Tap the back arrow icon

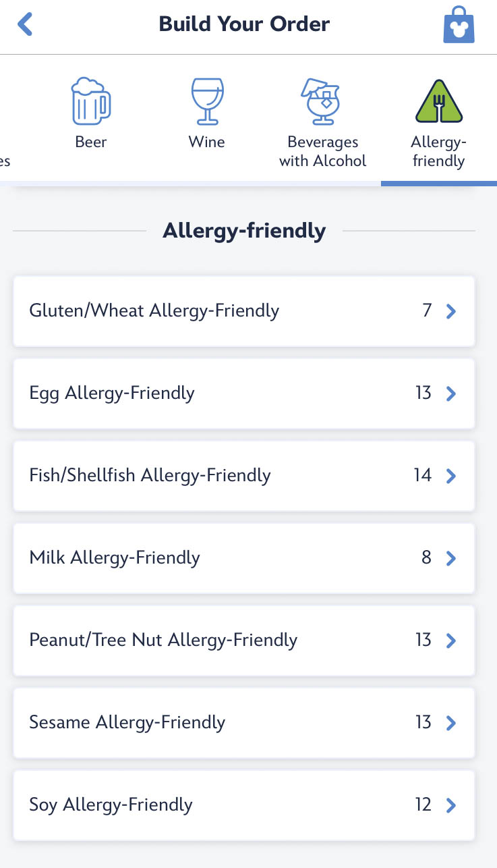(x=25, y=25)
